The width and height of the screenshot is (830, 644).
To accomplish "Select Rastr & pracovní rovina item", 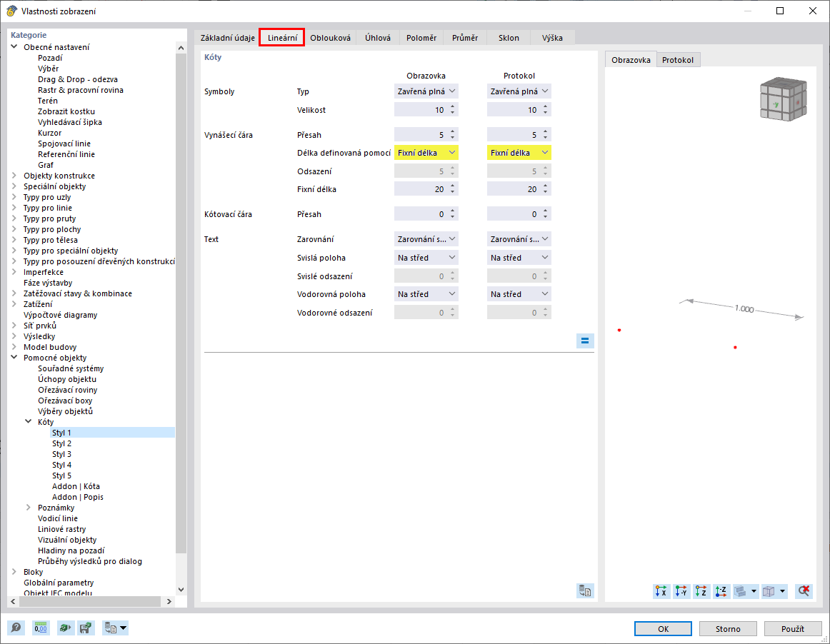I will coord(81,90).
